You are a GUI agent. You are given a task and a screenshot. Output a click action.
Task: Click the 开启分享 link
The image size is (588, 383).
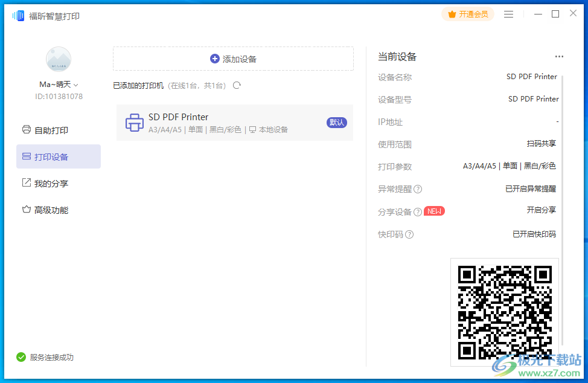coord(541,210)
